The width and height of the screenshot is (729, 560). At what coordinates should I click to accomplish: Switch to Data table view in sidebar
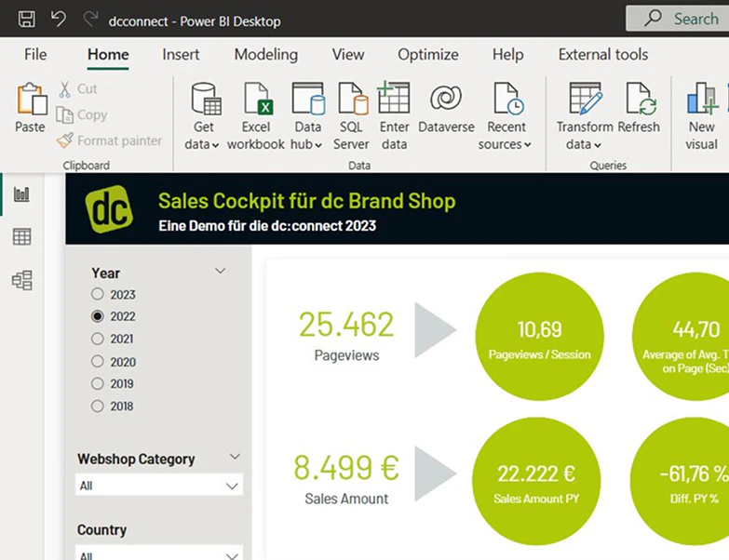(x=21, y=237)
